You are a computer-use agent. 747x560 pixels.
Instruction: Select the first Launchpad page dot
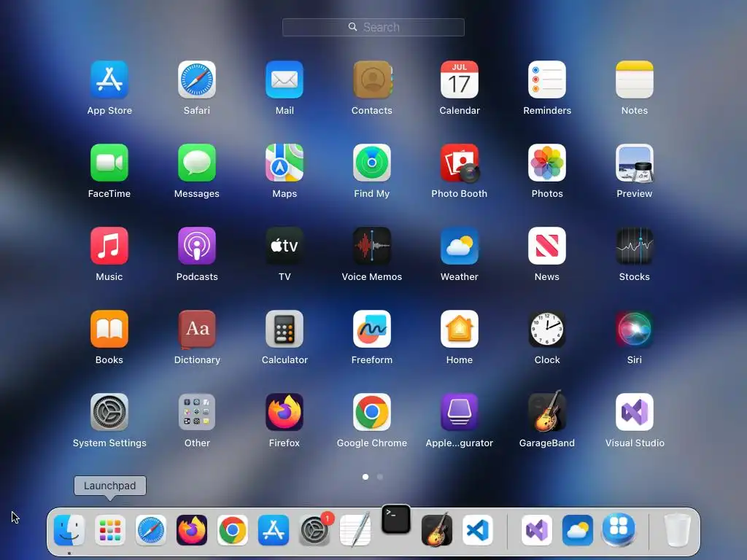pos(365,477)
